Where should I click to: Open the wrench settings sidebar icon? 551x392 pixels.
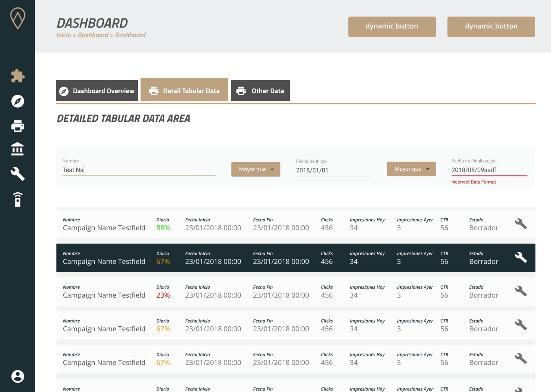[18, 174]
